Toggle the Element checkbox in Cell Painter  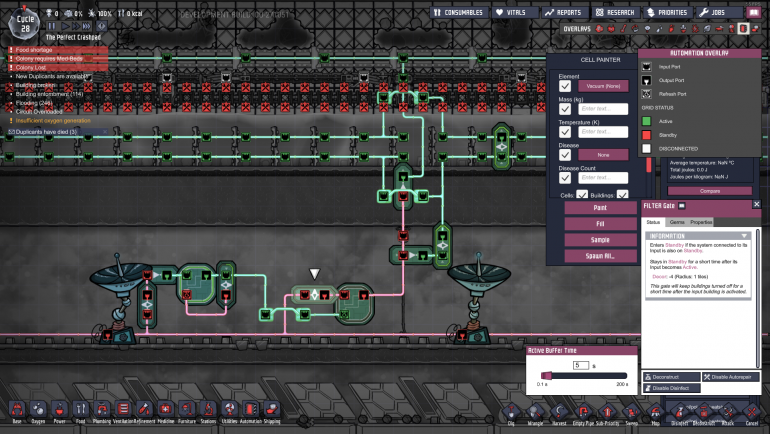[x=565, y=86]
